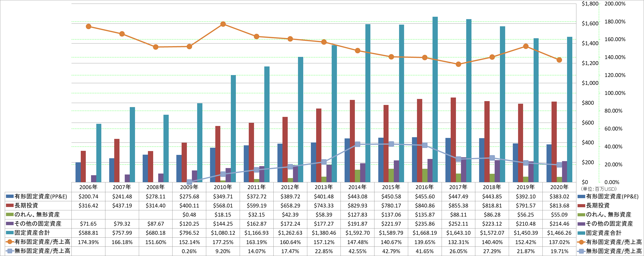Click the $455.60 PP&E value
The height and width of the screenshot is (256, 644).
tap(425, 196)
